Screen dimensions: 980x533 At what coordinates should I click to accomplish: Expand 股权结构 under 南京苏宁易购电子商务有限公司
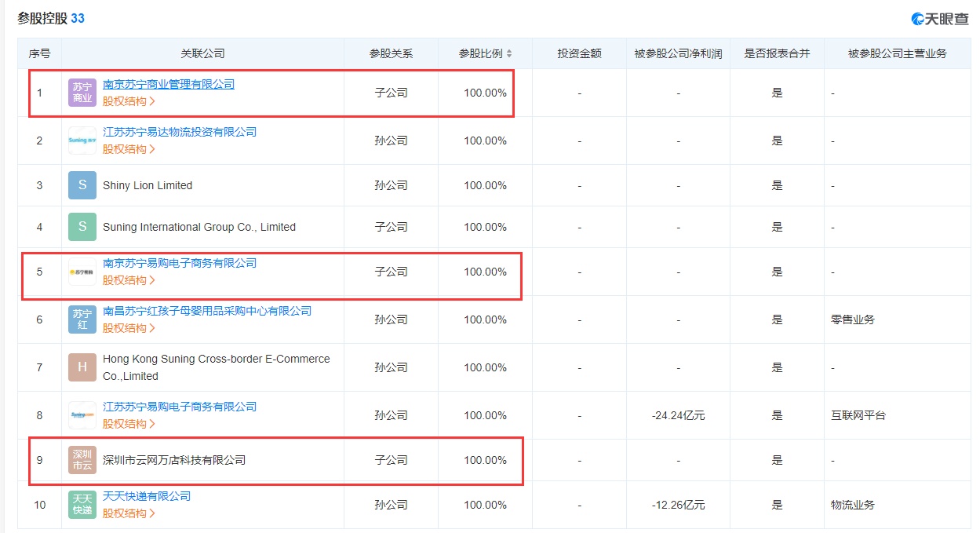(129, 280)
